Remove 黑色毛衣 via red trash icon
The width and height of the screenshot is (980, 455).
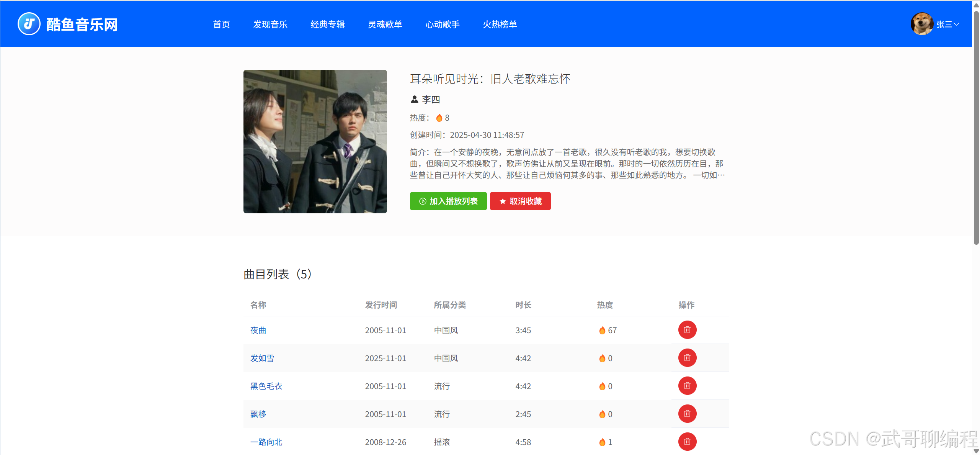(x=687, y=386)
